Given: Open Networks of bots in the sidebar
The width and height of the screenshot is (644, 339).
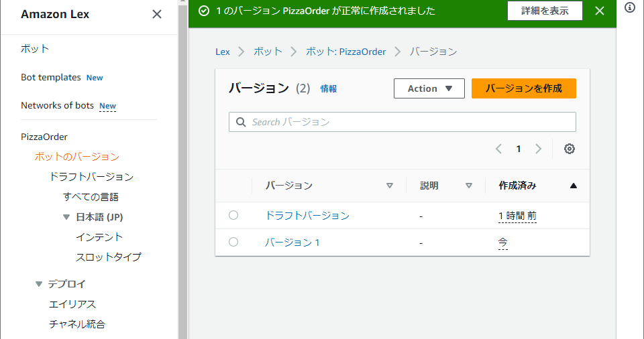Looking at the screenshot, I should tap(58, 105).
